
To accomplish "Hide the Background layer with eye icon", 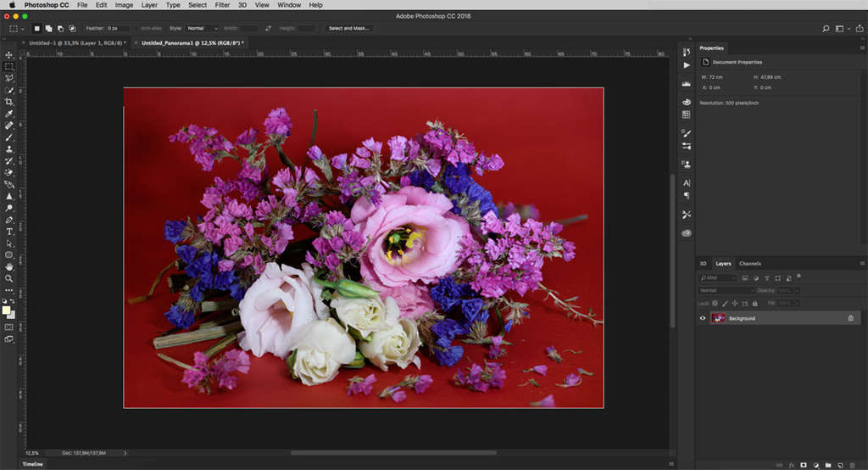I will tap(703, 318).
